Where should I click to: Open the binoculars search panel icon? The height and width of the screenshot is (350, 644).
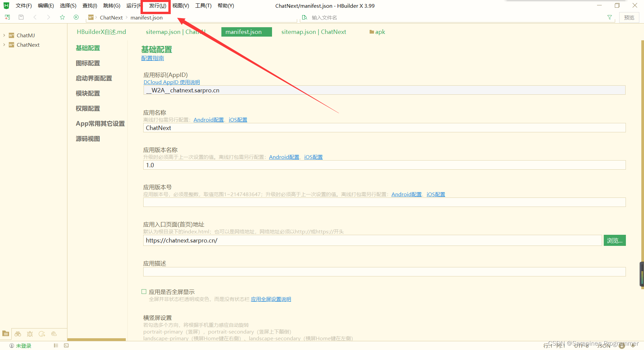[18, 334]
